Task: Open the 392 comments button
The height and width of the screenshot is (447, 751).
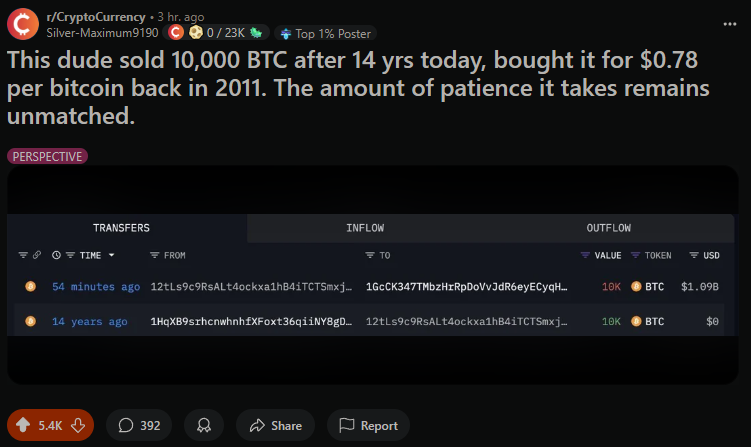Action: (139, 425)
